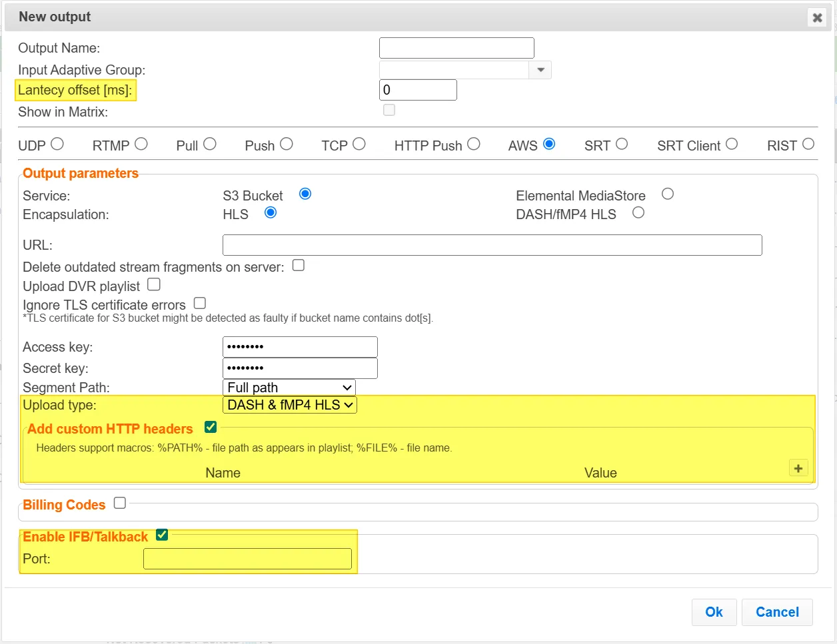
Task: Click the Name column header
Action: [x=223, y=473]
